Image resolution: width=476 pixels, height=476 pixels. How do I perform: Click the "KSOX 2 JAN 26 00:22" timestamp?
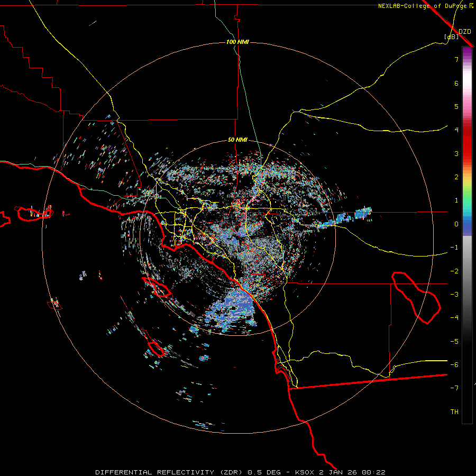click(x=340, y=472)
